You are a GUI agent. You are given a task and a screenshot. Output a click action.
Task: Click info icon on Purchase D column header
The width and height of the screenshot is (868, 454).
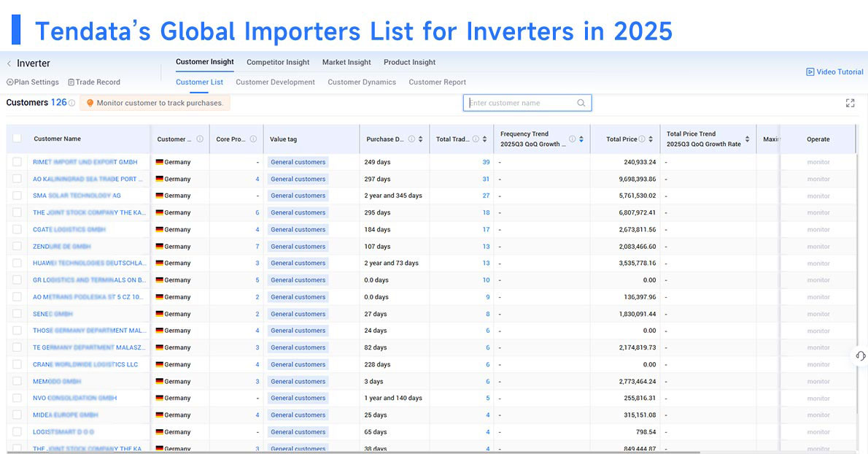tap(411, 139)
